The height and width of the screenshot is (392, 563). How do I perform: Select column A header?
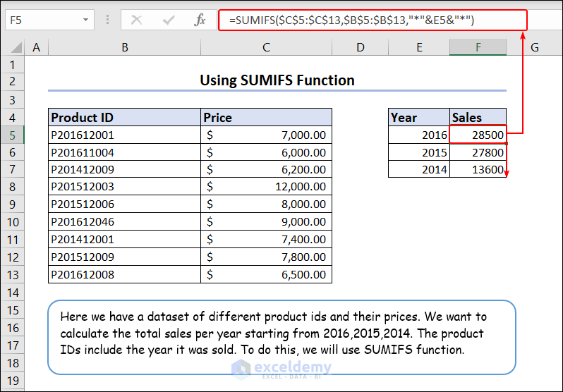(36, 47)
